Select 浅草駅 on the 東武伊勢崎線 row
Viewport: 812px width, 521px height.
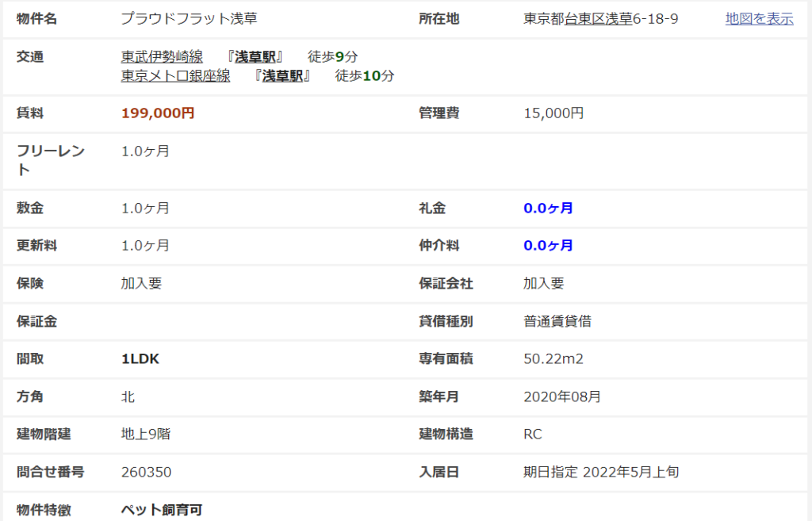(x=255, y=57)
